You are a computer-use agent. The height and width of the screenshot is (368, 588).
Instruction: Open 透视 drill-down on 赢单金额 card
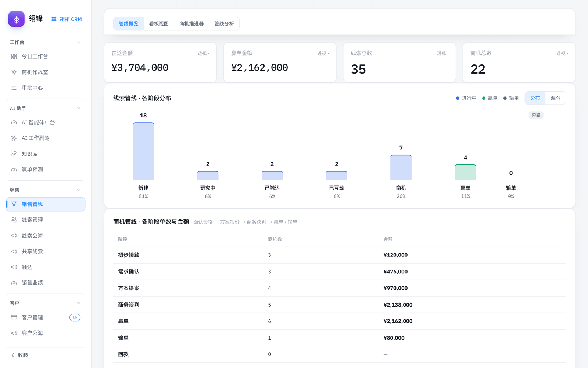pos(323,53)
